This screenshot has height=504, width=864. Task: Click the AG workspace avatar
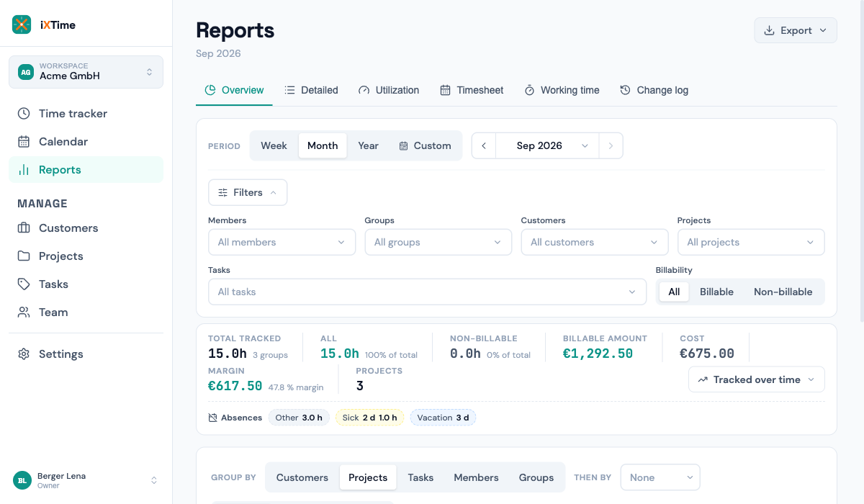26,72
